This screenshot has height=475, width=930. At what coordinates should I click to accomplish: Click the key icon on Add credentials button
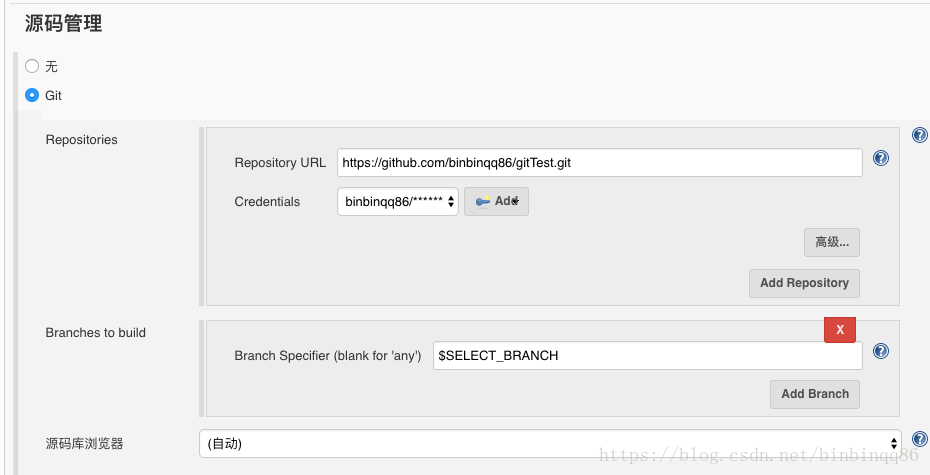(x=483, y=202)
